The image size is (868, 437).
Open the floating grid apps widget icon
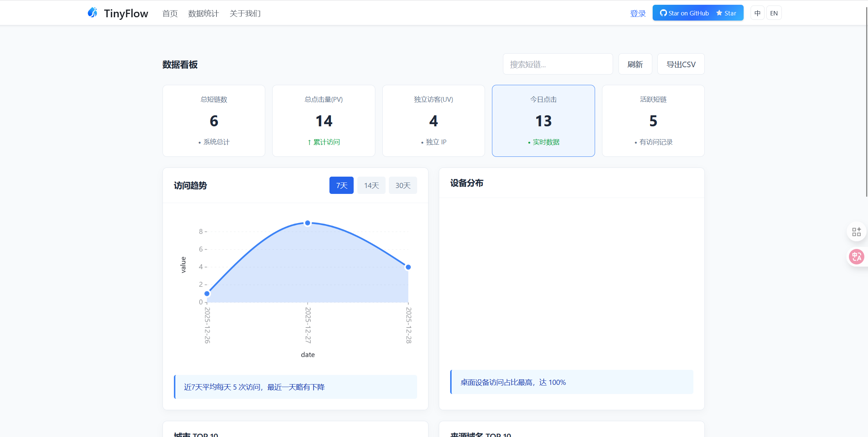pyautogui.click(x=856, y=232)
